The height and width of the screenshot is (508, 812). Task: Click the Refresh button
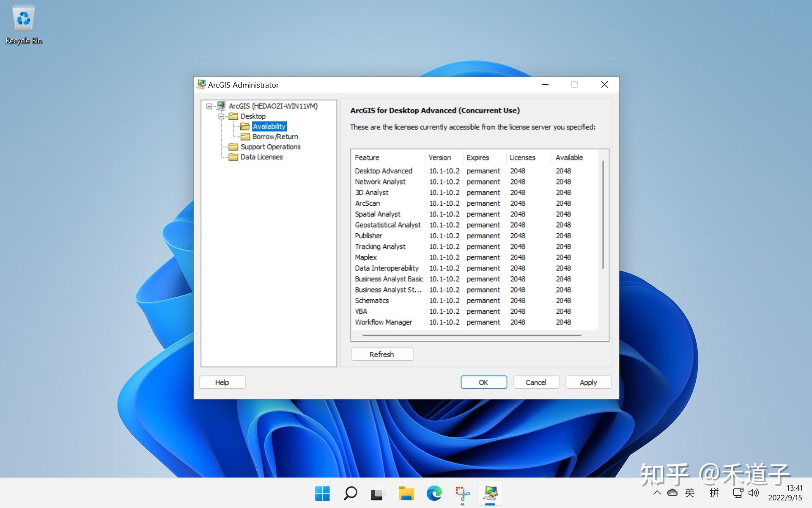(x=382, y=354)
